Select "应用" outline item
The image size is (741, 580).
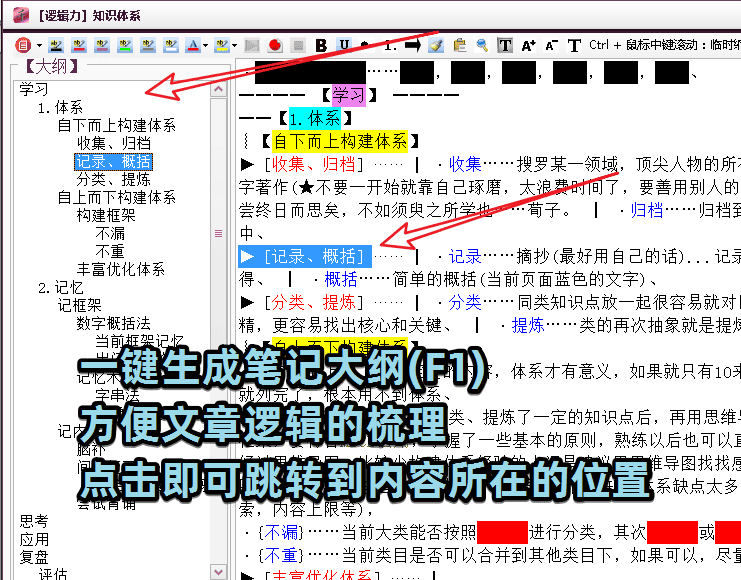coord(34,539)
